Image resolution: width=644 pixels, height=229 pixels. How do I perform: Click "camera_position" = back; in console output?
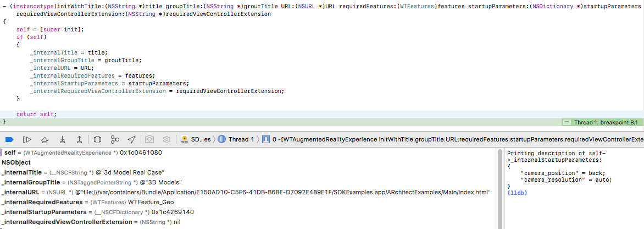pos(563,173)
